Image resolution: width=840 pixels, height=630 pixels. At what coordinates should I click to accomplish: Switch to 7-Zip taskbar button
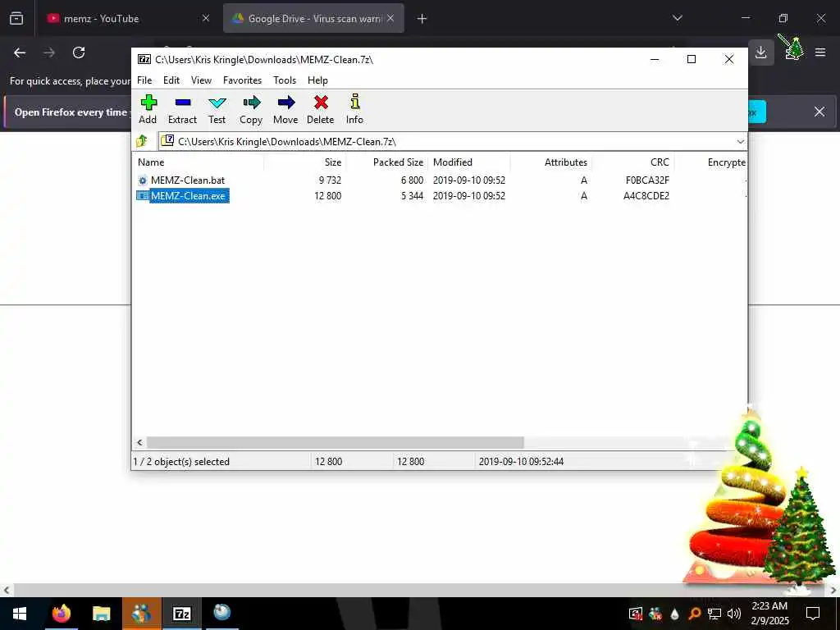pyautogui.click(x=181, y=614)
